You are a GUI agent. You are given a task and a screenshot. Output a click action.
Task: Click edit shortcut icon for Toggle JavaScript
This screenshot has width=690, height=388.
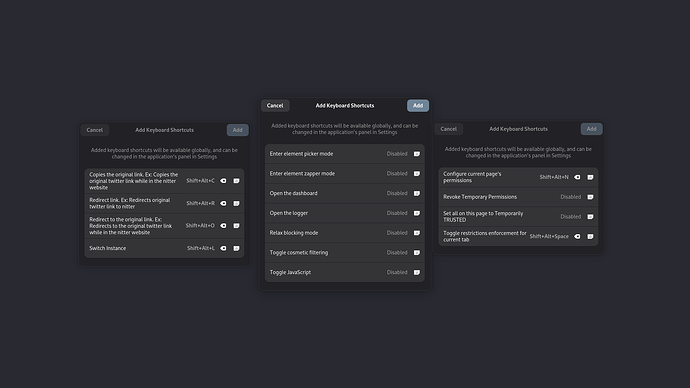click(417, 272)
